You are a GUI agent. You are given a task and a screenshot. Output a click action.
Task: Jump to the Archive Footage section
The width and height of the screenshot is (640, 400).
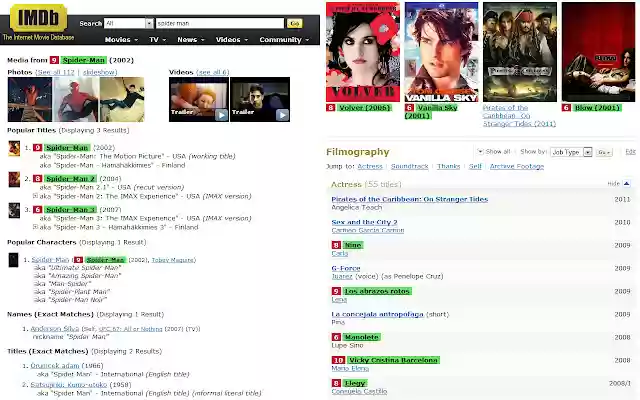[x=517, y=167]
